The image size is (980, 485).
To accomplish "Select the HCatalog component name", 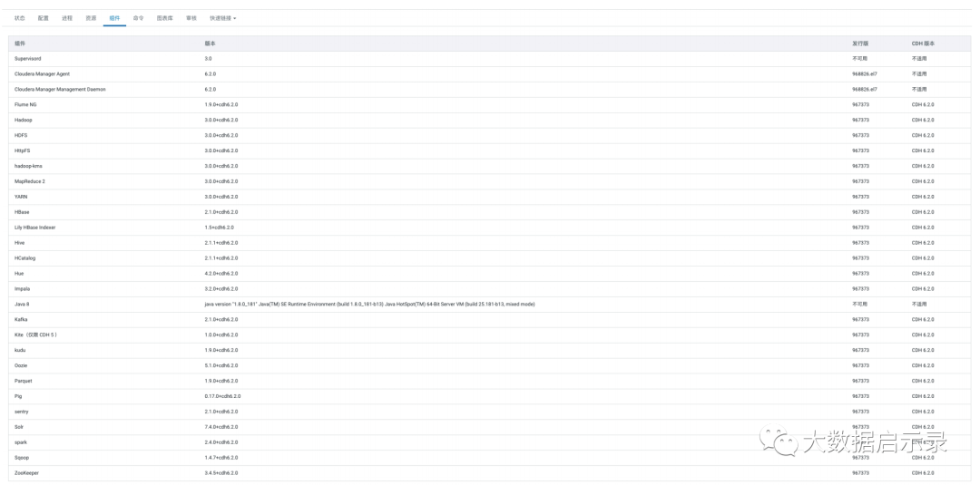I will tap(25, 257).
